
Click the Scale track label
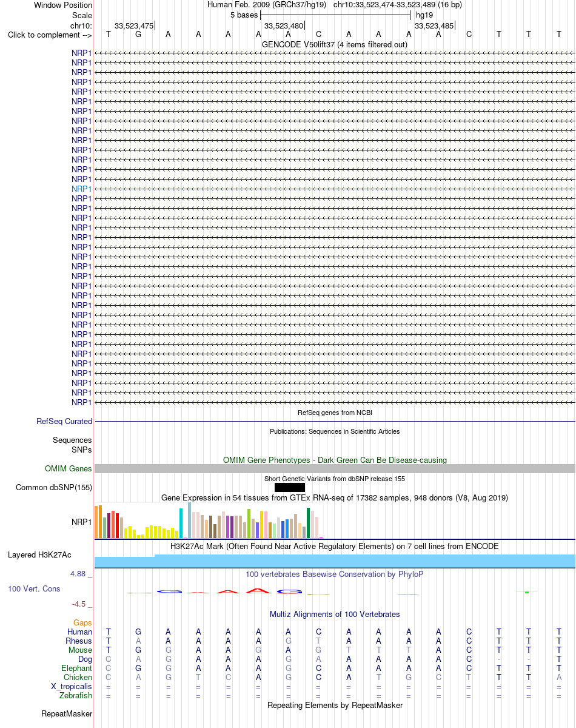(x=82, y=15)
